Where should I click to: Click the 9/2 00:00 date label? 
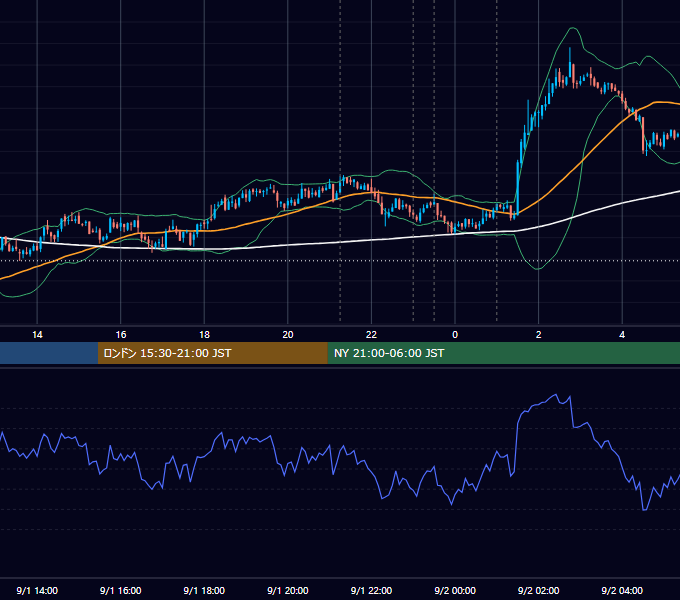pos(455,590)
